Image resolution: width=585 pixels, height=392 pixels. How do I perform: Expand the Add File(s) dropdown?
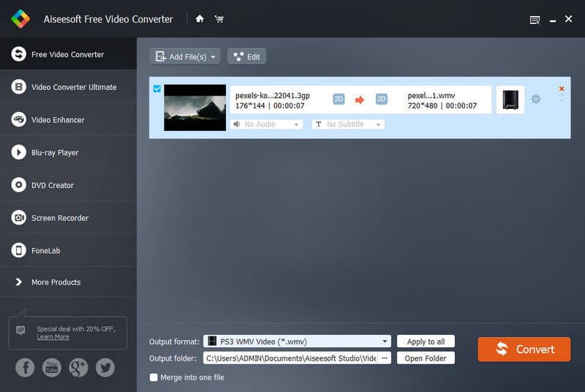click(x=214, y=56)
